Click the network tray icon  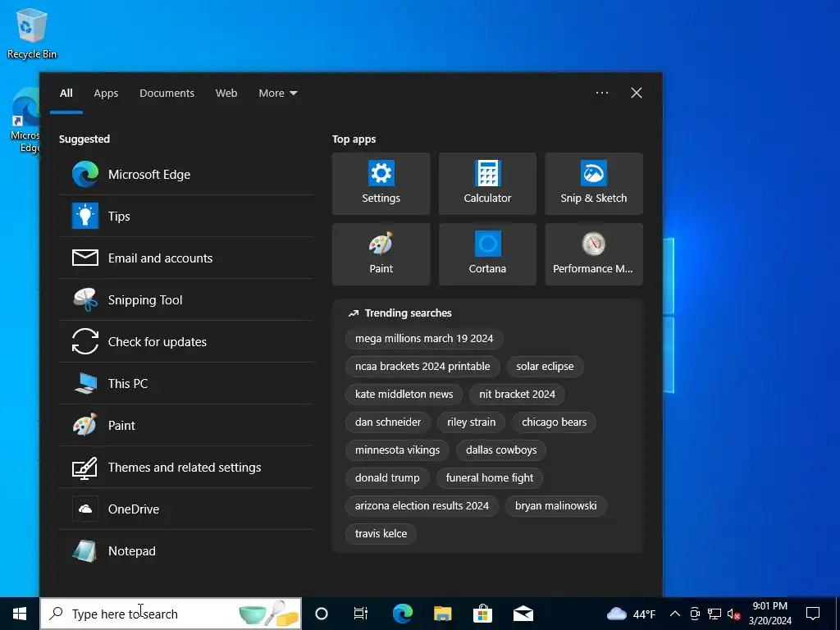714,614
